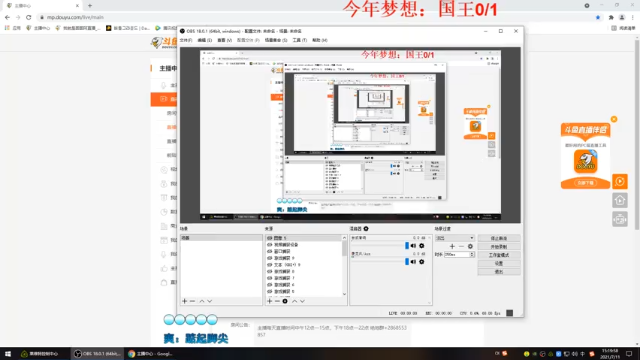
Task: Toggle visibility of 图像 5 source
Action: pyautogui.click(x=269, y=238)
